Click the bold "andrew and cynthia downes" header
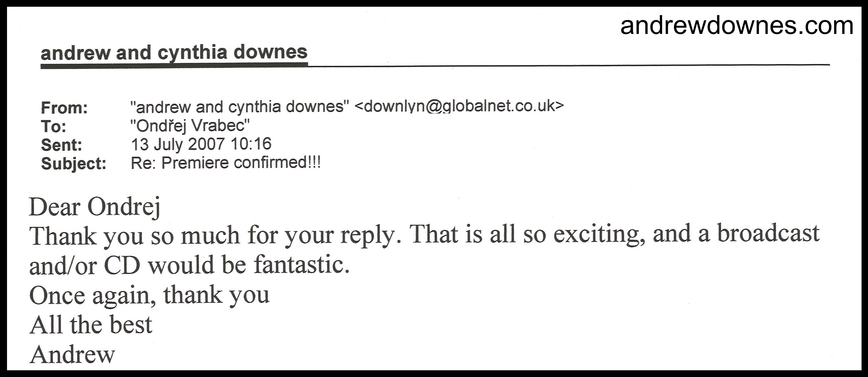 click(x=174, y=52)
